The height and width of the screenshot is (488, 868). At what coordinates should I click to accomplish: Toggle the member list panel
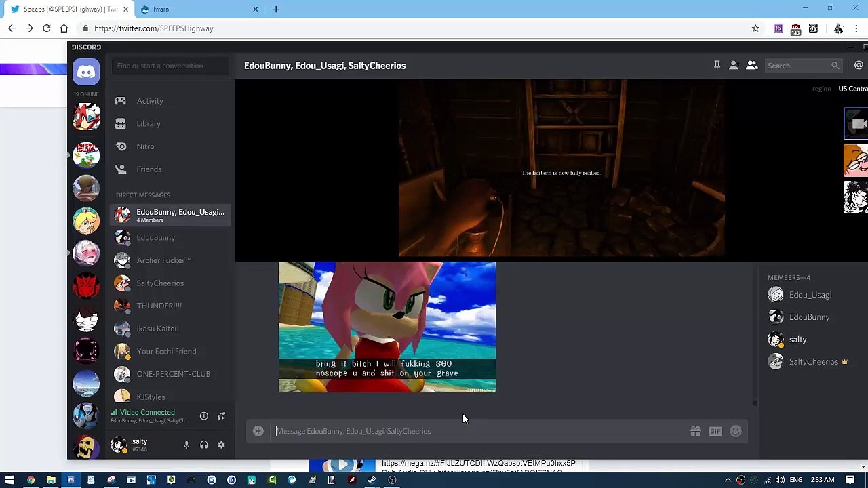point(752,65)
